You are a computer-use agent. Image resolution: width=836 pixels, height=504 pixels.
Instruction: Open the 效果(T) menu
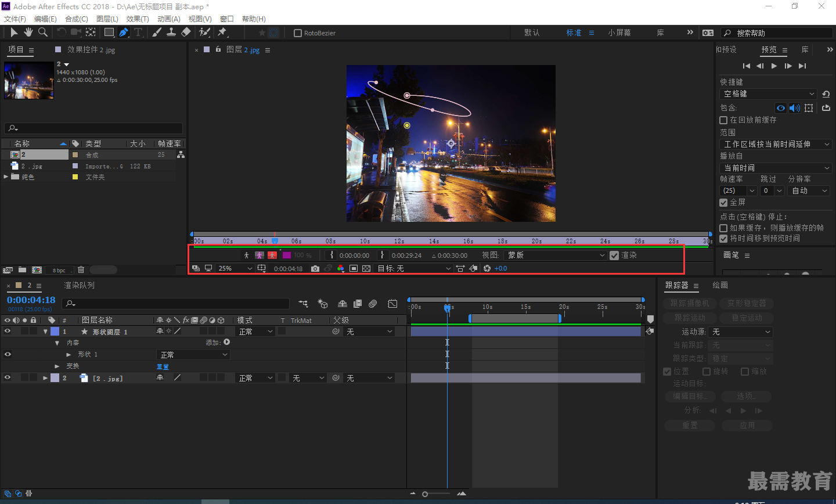pyautogui.click(x=138, y=19)
